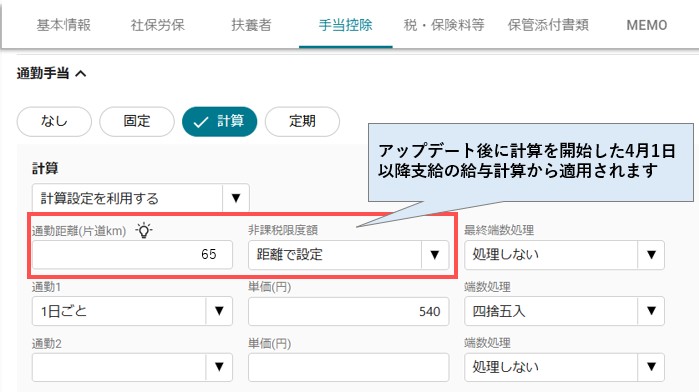
Task: Open the 最終端数処理 dropdown arrow
Action: [651, 255]
